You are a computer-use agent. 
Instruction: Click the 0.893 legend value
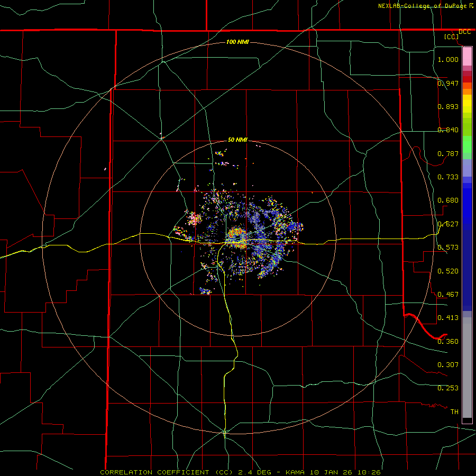pyautogui.click(x=448, y=106)
